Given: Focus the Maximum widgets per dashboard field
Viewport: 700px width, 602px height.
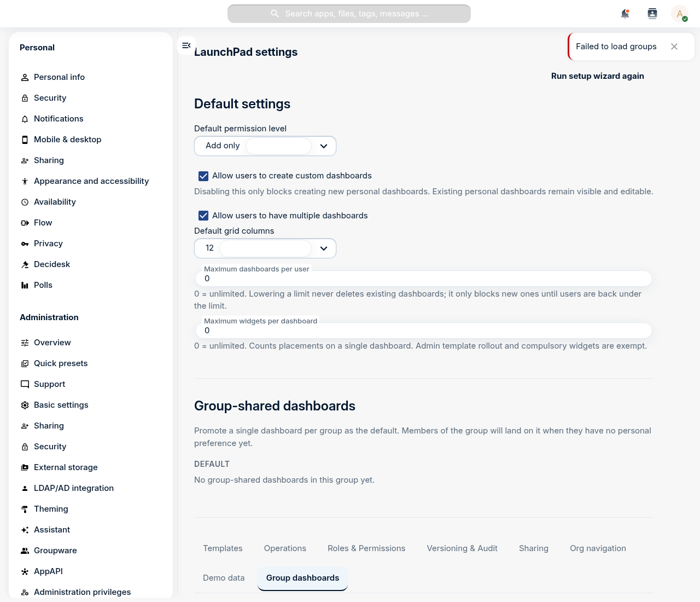Looking at the screenshot, I should (x=424, y=331).
